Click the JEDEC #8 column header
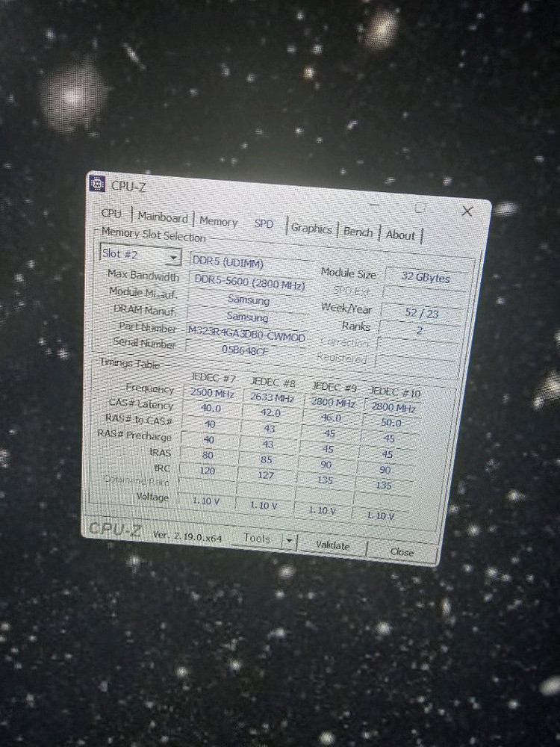 click(273, 382)
